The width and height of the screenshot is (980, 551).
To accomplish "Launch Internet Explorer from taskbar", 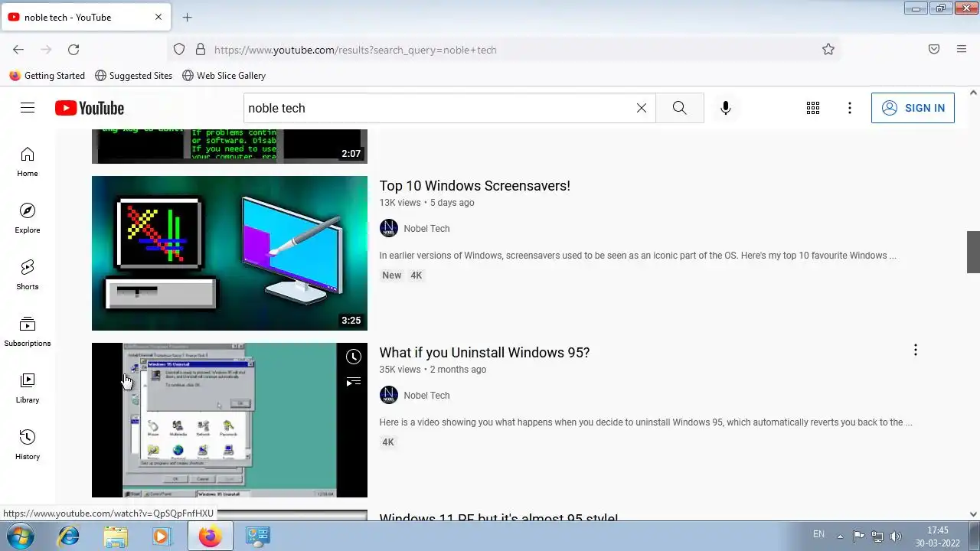I will (x=69, y=536).
